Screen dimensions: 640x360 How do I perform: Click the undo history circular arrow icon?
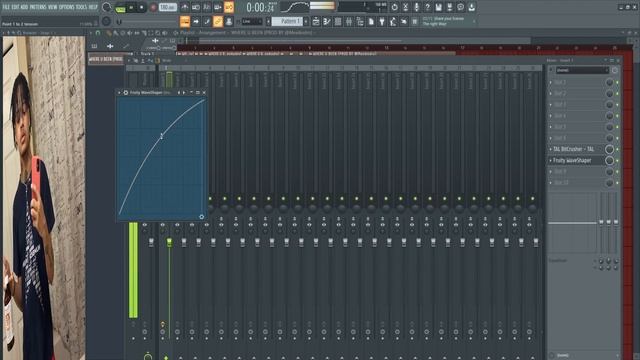(x=394, y=7)
